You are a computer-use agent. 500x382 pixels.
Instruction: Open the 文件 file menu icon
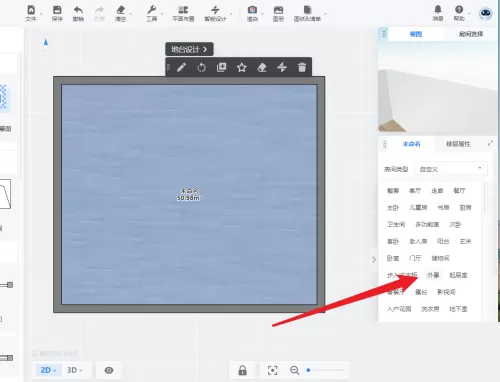pyautogui.click(x=31, y=10)
